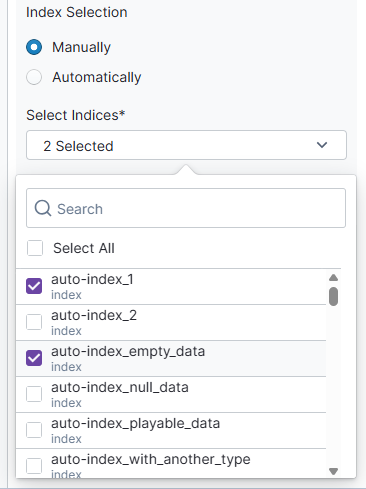Check the auto-index_2 checkbox
Screen dimensions: 366x489
click(34, 322)
